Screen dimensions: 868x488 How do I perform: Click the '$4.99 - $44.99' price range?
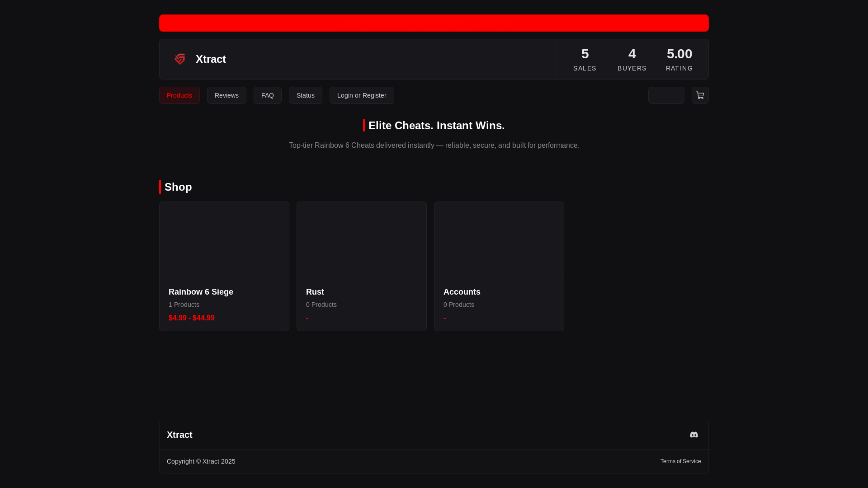192,318
